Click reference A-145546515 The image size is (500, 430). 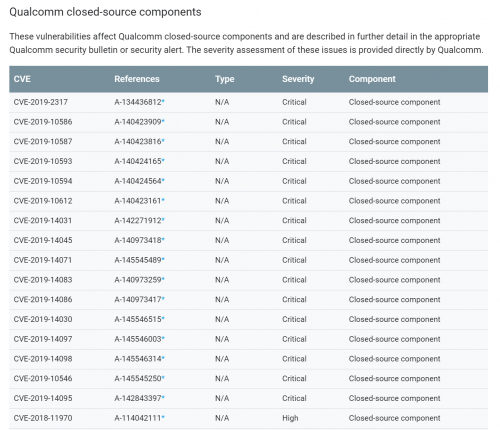[138, 319]
